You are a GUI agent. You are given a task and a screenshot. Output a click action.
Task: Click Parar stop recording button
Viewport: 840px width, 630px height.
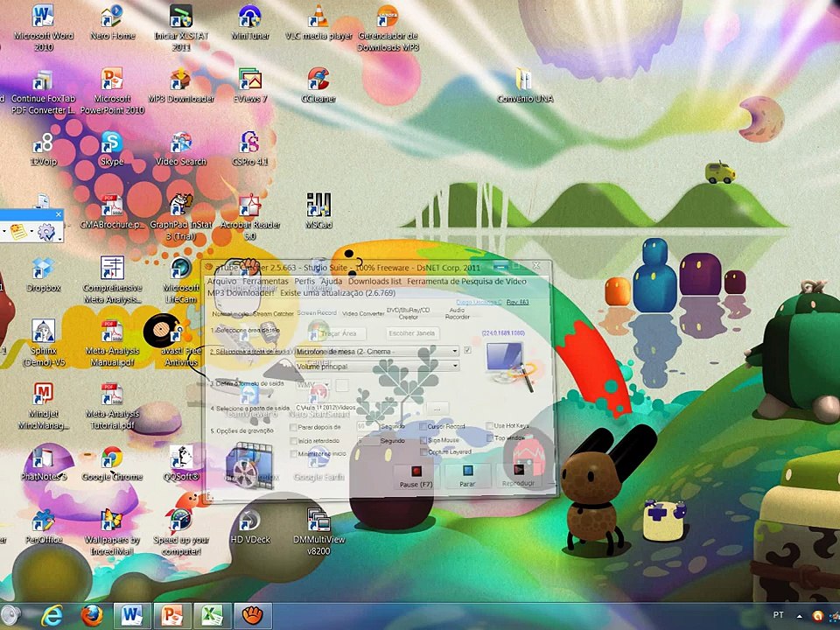(467, 476)
